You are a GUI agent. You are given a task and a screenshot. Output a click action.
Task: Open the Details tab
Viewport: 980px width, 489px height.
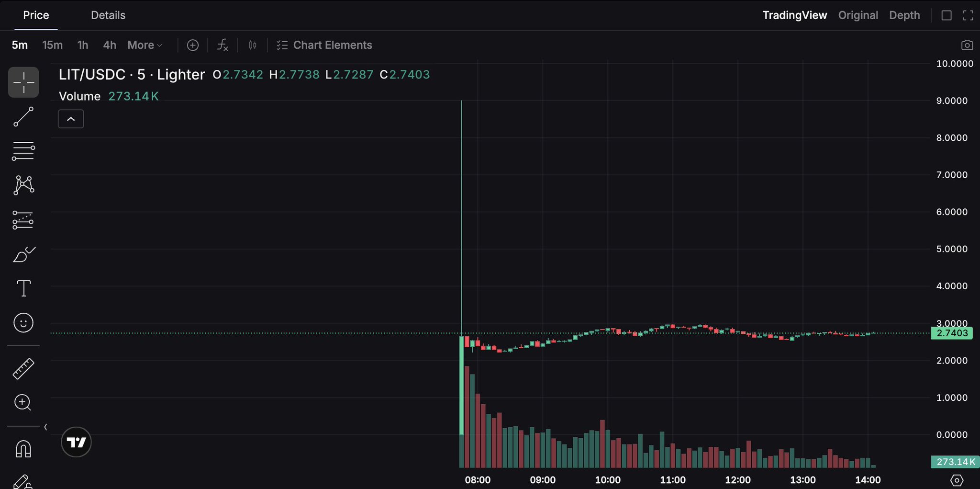click(108, 15)
